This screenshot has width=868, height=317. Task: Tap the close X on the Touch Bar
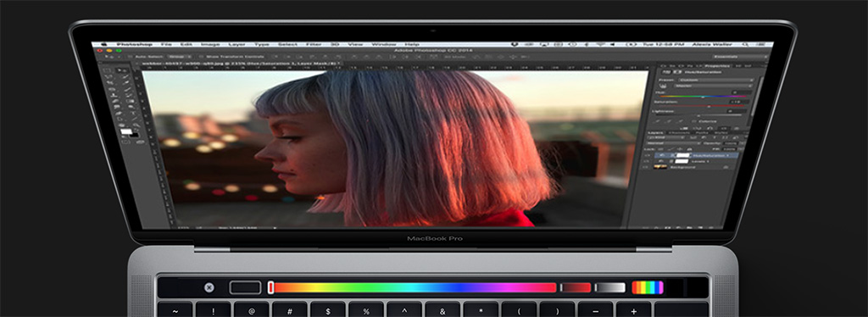point(209,287)
